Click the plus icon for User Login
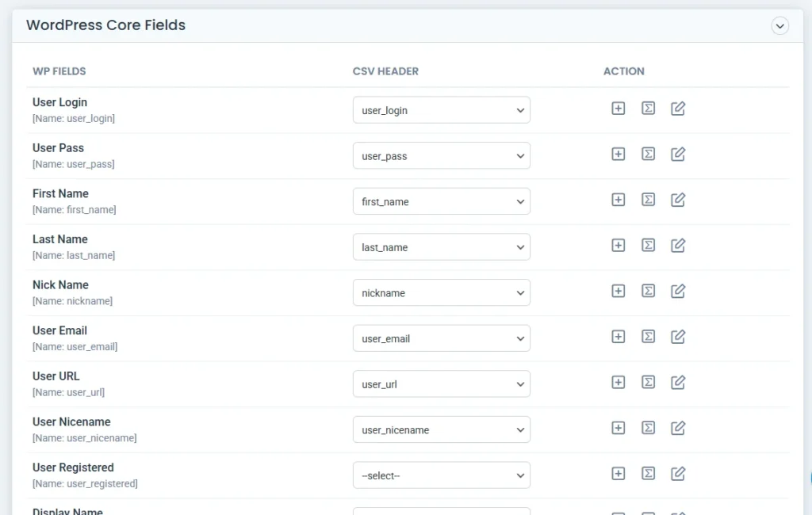The width and height of the screenshot is (812, 515). click(619, 109)
